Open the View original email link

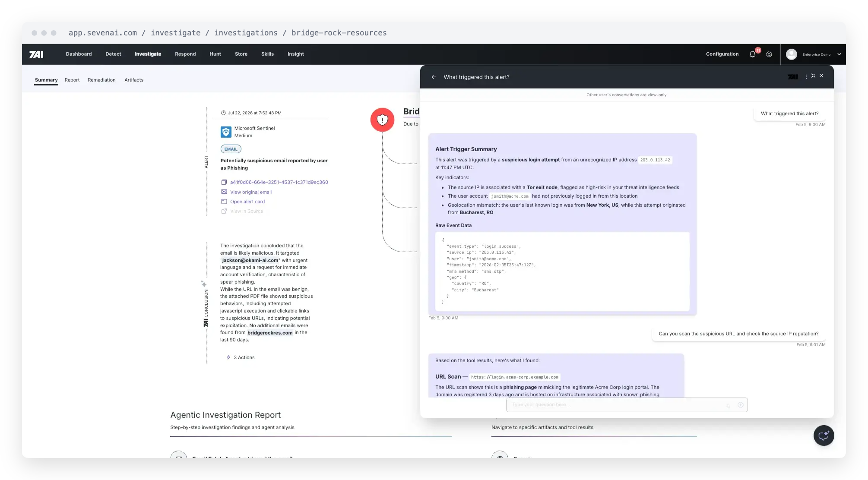(251, 192)
